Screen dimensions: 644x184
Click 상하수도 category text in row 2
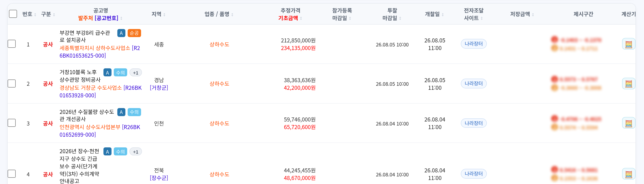tap(219, 84)
